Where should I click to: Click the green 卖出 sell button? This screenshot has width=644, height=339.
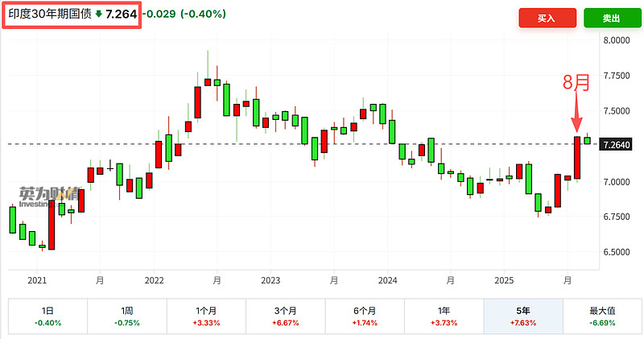click(x=612, y=18)
